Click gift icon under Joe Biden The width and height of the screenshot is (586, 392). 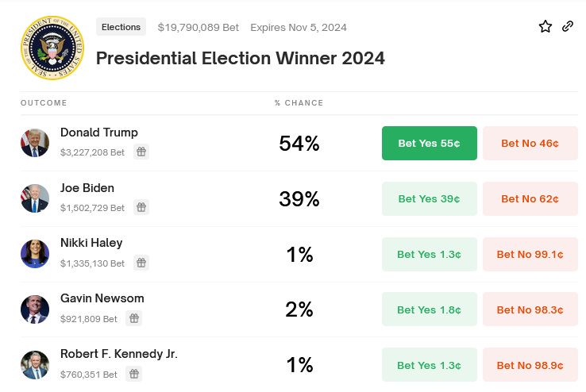[x=141, y=207]
